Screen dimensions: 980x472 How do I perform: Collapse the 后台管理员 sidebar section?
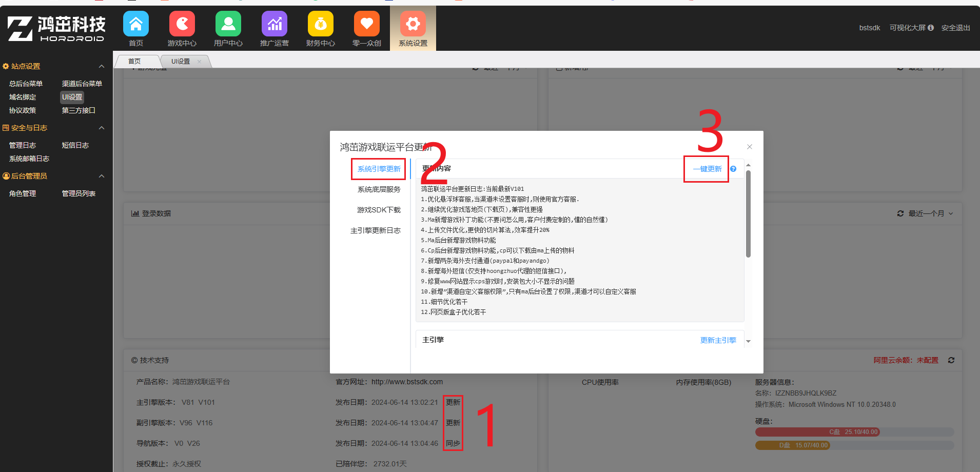tap(102, 176)
